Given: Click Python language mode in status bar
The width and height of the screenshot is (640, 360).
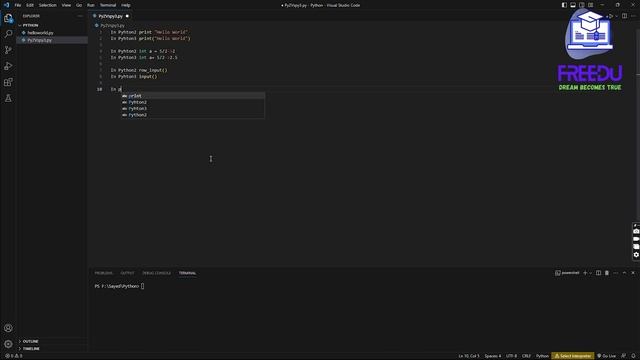Looking at the screenshot, I should click(x=542, y=356).
